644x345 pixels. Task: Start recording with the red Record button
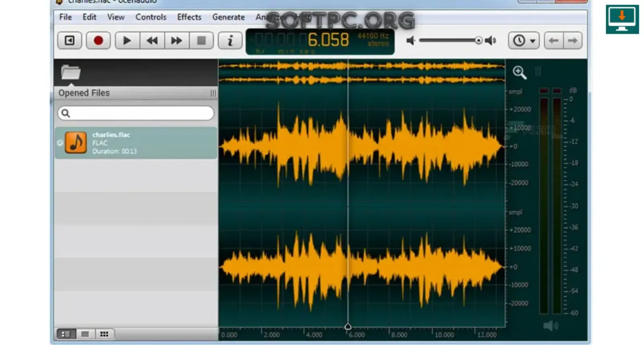click(98, 41)
